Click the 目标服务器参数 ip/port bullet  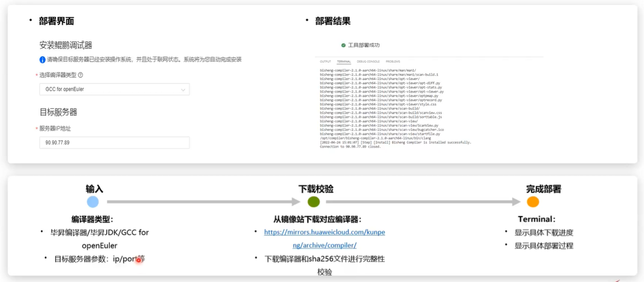coord(100,259)
